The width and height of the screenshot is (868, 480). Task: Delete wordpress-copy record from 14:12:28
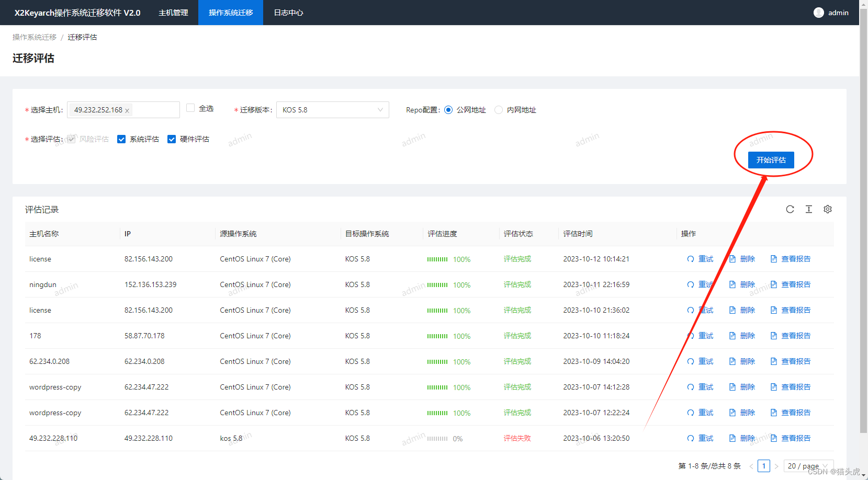pyautogui.click(x=742, y=387)
